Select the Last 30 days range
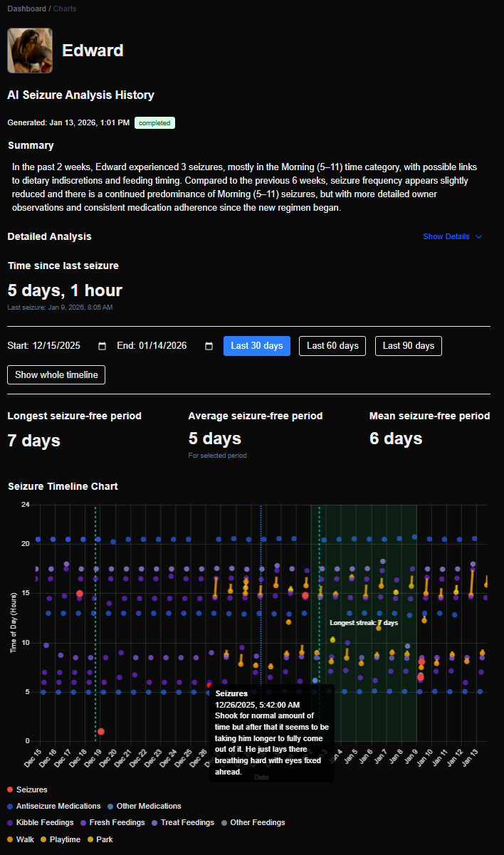The width and height of the screenshot is (504, 855). (257, 346)
